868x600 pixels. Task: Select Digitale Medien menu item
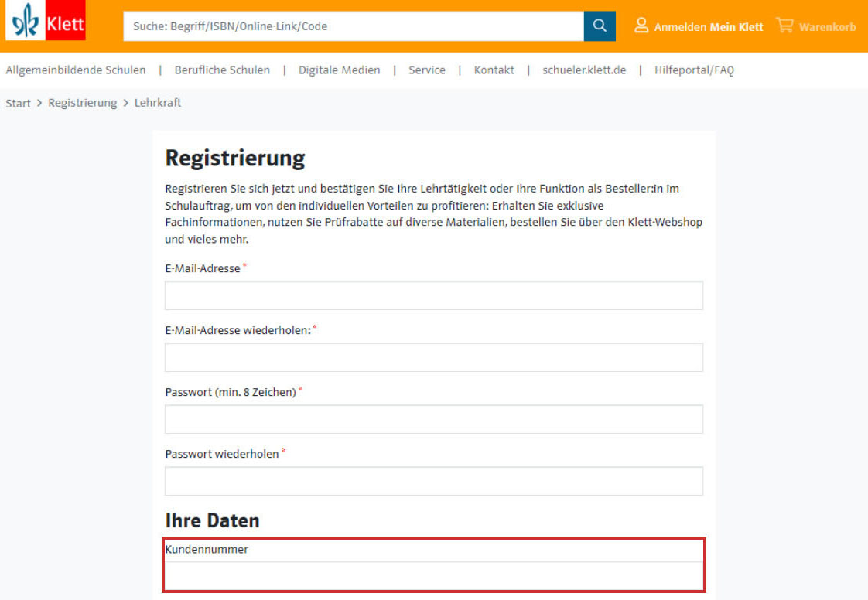[x=340, y=70]
